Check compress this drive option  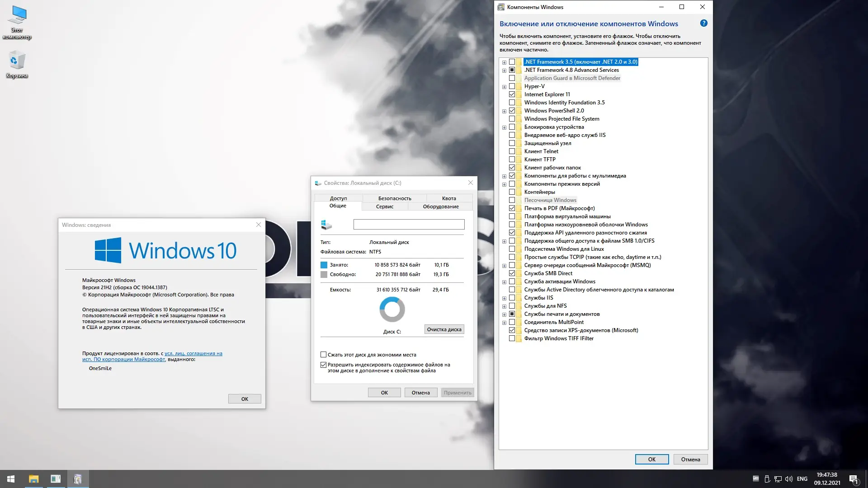point(324,355)
